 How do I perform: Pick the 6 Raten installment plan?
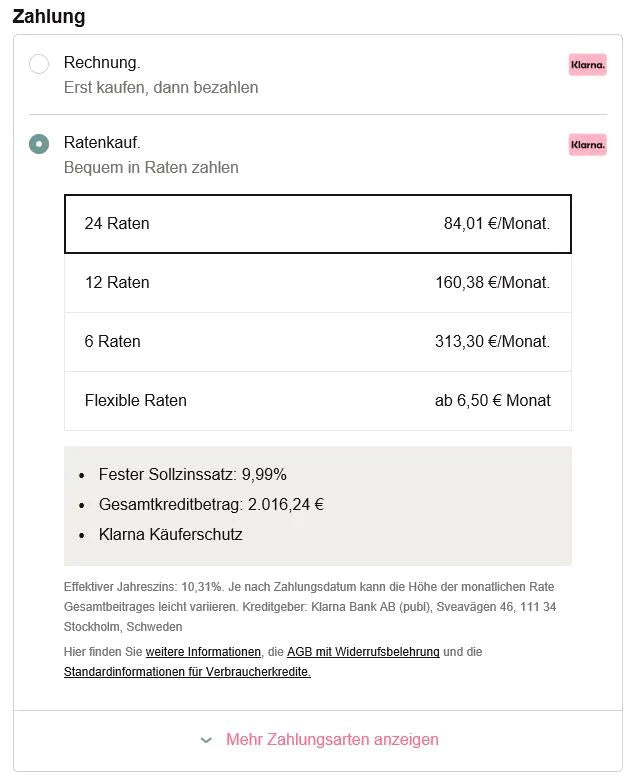pyautogui.click(x=317, y=342)
